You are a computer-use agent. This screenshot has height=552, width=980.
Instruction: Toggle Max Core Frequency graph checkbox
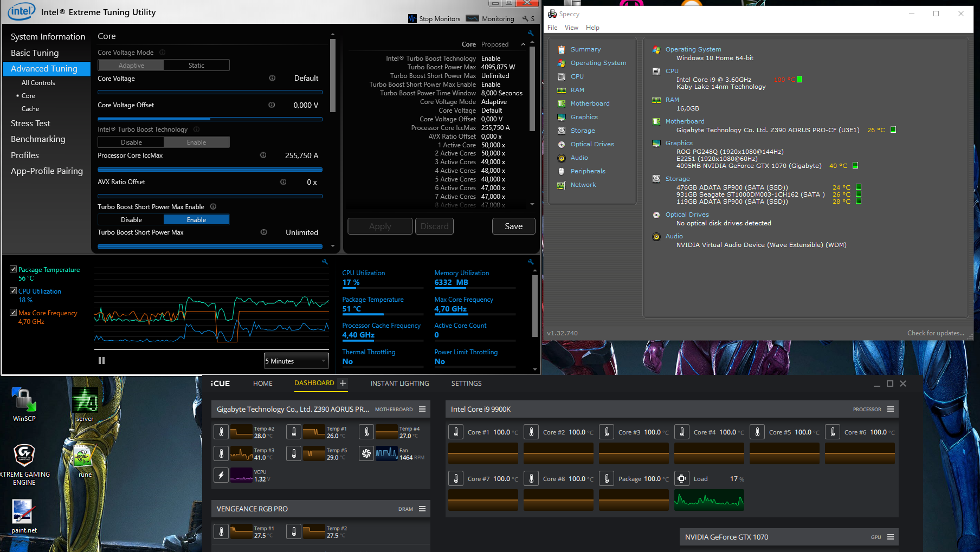(14, 313)
